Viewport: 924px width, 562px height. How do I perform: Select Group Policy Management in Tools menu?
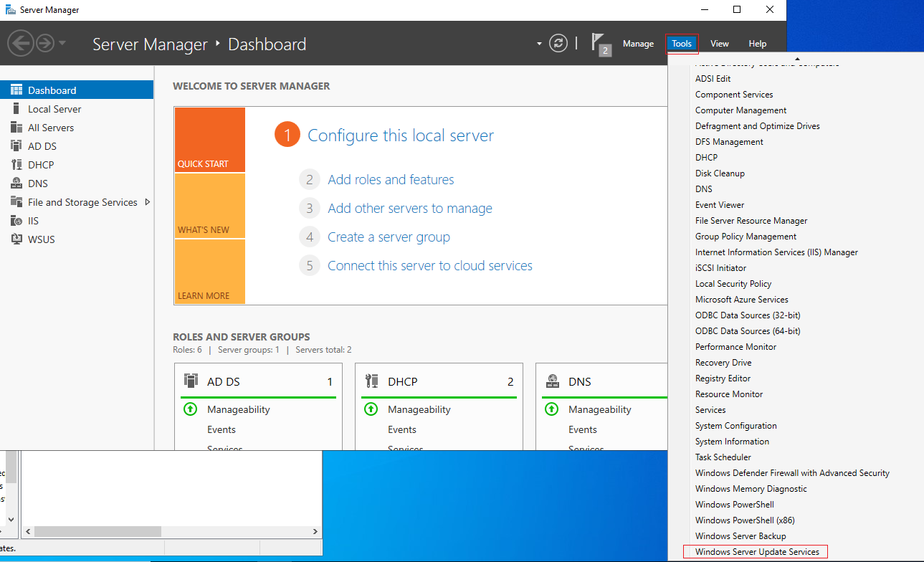[x=746, y=237]
